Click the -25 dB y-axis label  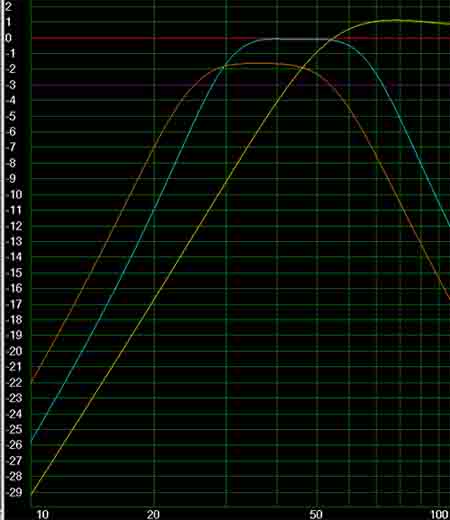pyautogui.click(x=14, y=429)
